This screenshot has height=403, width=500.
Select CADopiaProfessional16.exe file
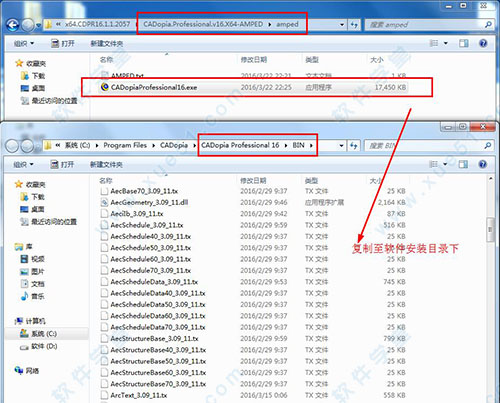click(252, 87)
